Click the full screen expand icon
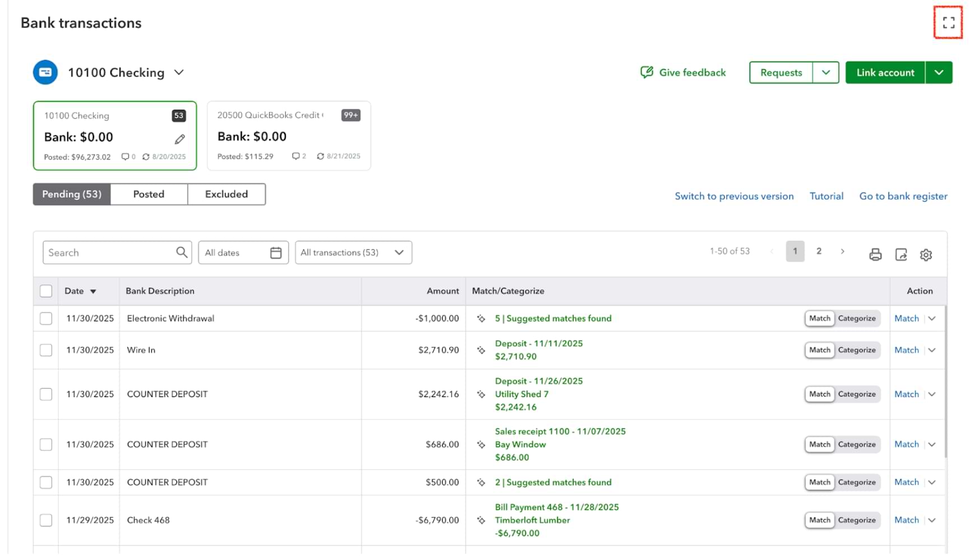The height and width of the screenshot is (560, 975). pyautogui.click(x=948, y=22)
